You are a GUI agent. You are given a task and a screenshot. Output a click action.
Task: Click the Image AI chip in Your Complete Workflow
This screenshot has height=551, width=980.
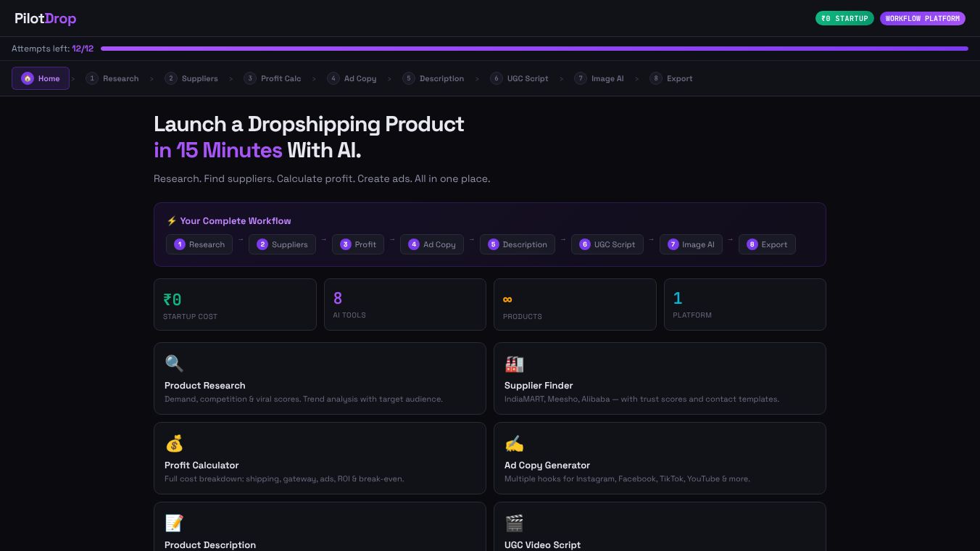[691, 244]
